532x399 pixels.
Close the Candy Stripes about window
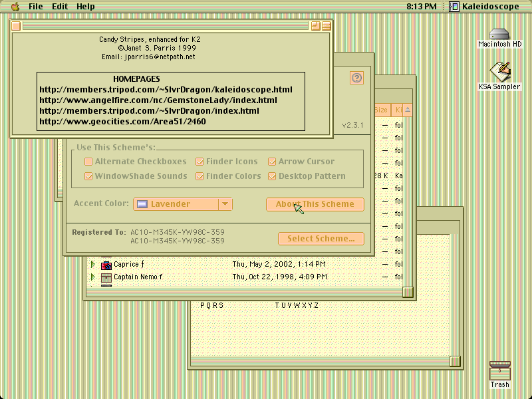coord(16,26)
